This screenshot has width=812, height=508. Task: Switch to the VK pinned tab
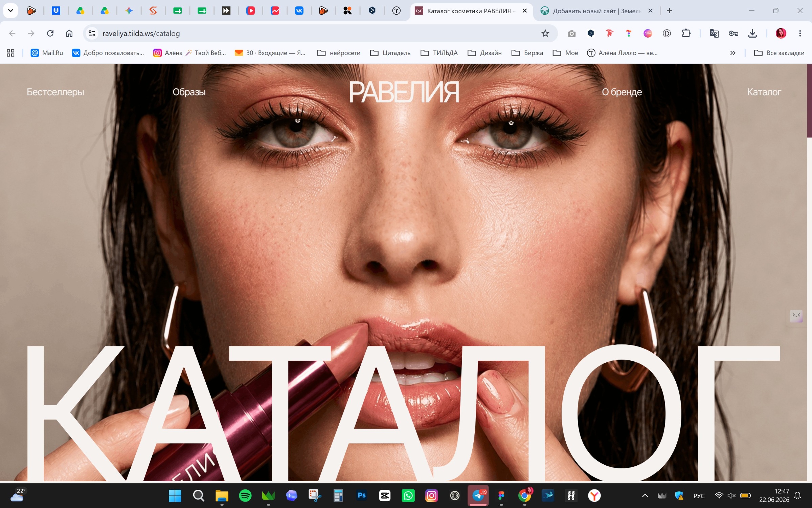299,11
